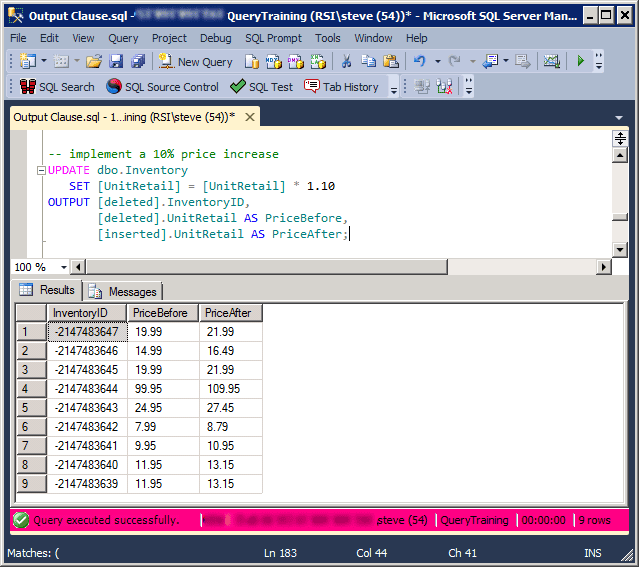
Task: Click the Database Engine Query icon
Action: [252, 62]
